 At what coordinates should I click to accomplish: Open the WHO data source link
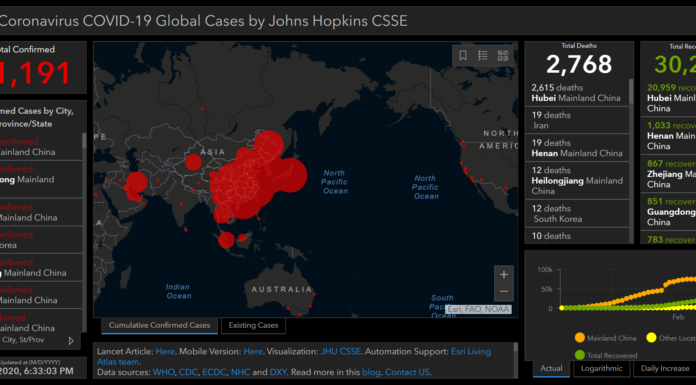(163, 372)
